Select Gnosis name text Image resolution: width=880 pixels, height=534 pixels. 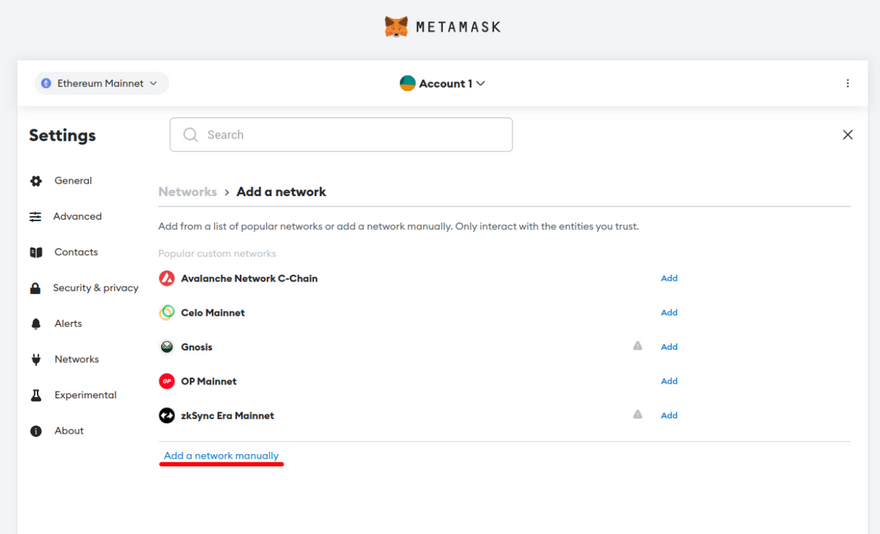click(x=196, y=347)
